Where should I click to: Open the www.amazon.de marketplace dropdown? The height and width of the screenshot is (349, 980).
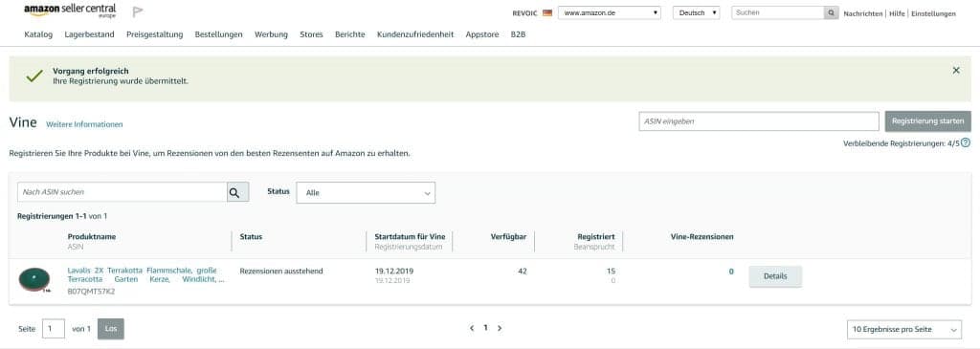coord(610,12)
